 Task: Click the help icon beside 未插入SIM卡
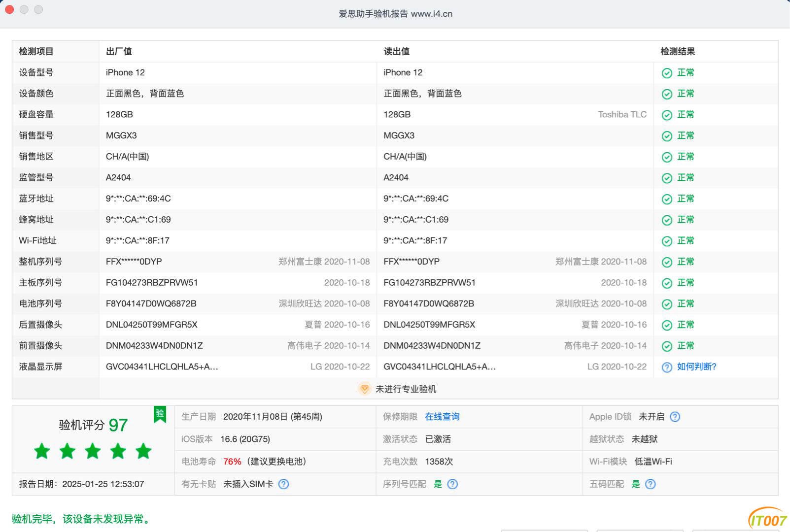tap(283, 484)
